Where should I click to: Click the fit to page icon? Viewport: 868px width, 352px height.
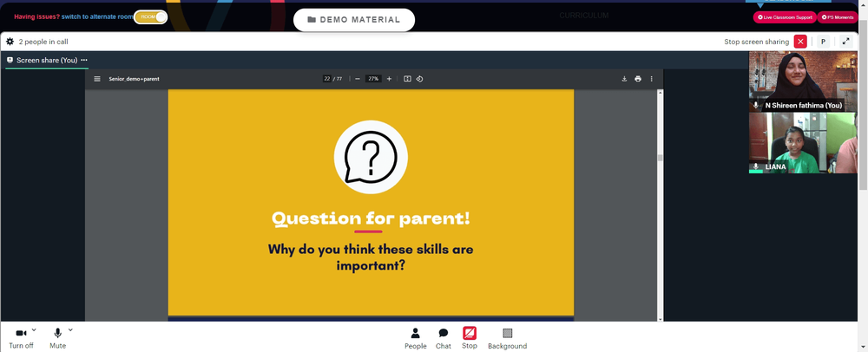click(407, 79)
